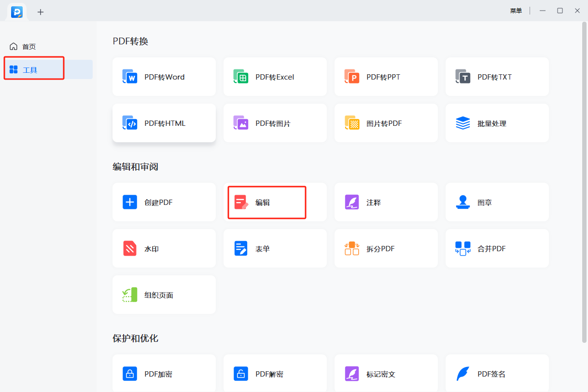Image resolution: width=588 pixels, height=392 pixels.
Task: Open the PDF转TXT tool
Action: click(497, 77)
